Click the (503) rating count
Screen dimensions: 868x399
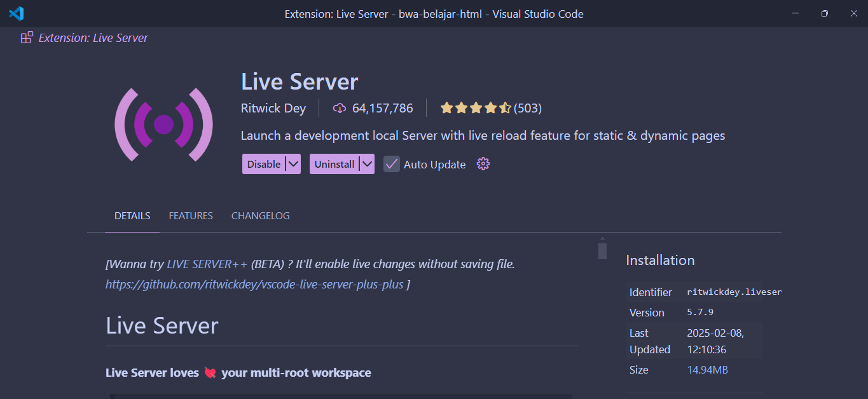click(528, 108)
